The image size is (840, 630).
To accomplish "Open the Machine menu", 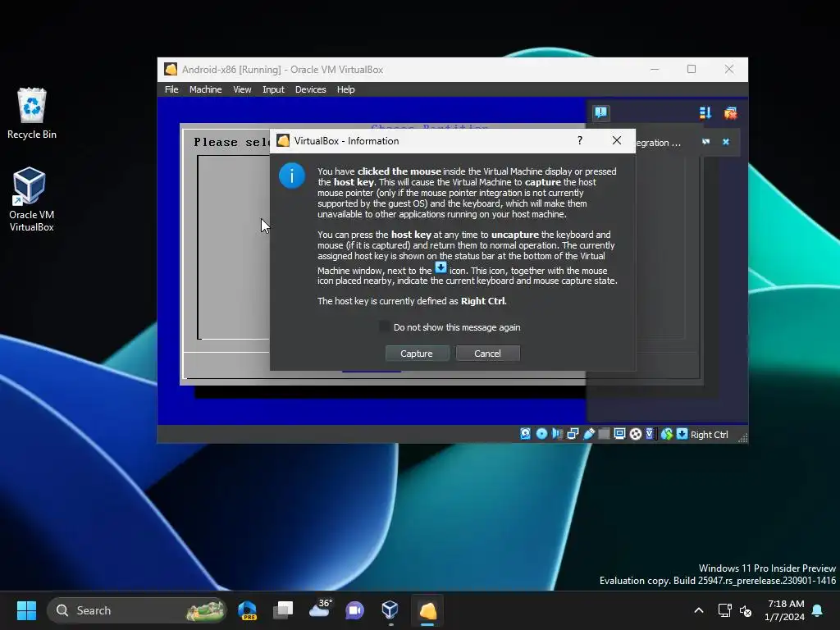I will click(206, 89).
